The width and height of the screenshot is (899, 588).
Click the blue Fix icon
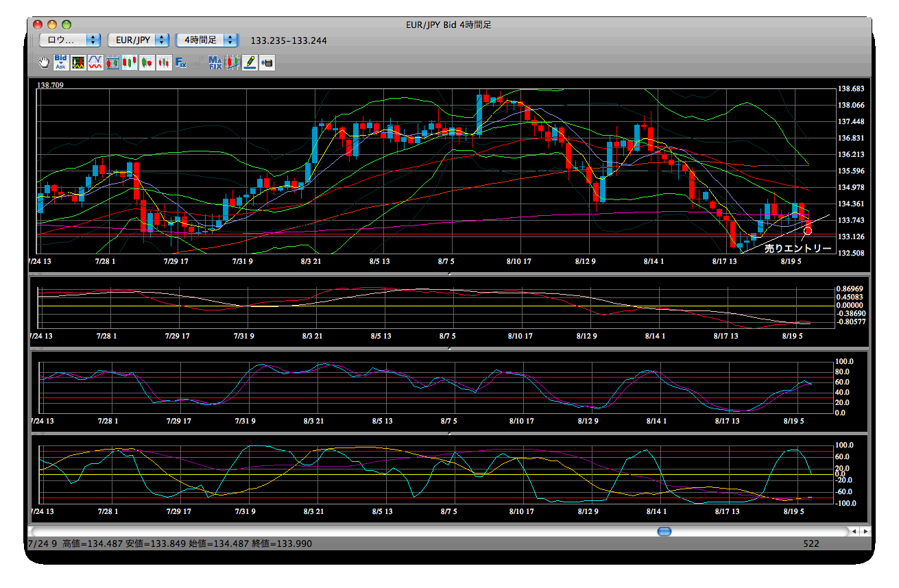coord(181,62)
